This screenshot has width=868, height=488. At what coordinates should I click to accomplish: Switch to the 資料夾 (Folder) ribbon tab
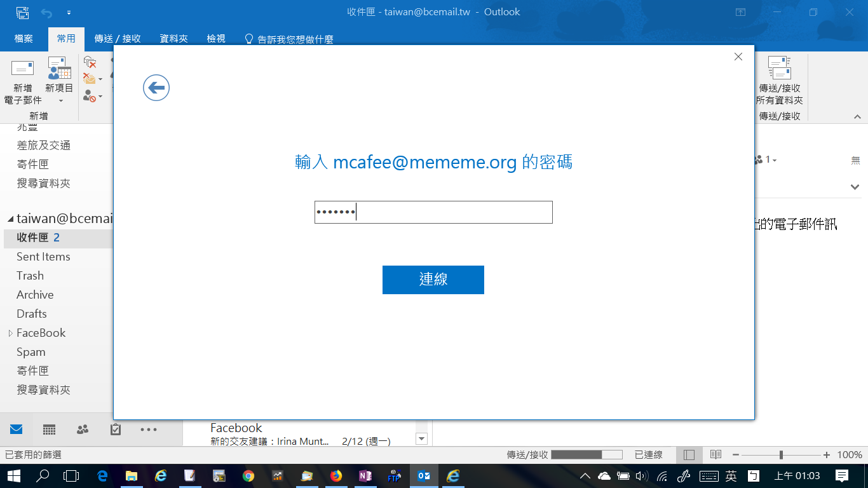click(173, 39)
